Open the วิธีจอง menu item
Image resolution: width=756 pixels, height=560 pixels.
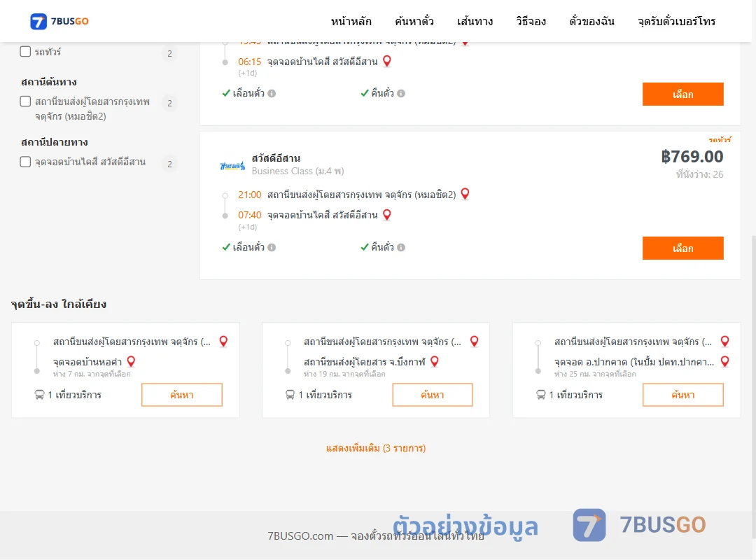[531, 21]
